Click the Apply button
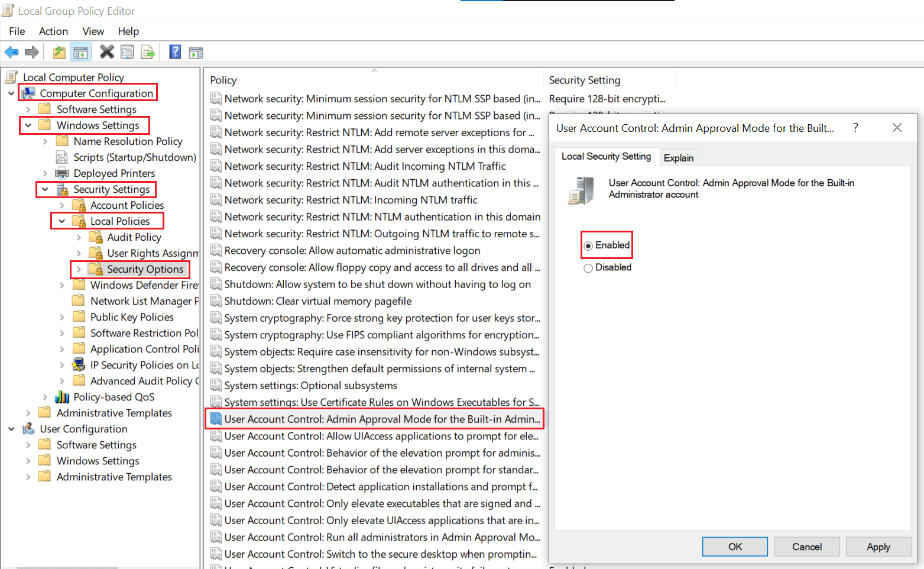The height and width of the screenshot is (569, 924). pos(878,547)
